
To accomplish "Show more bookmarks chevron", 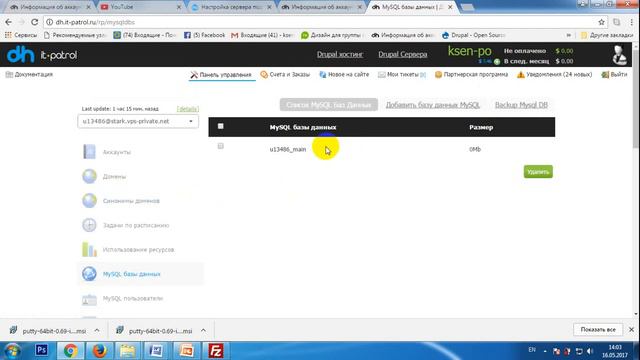I will coord(569,35).
